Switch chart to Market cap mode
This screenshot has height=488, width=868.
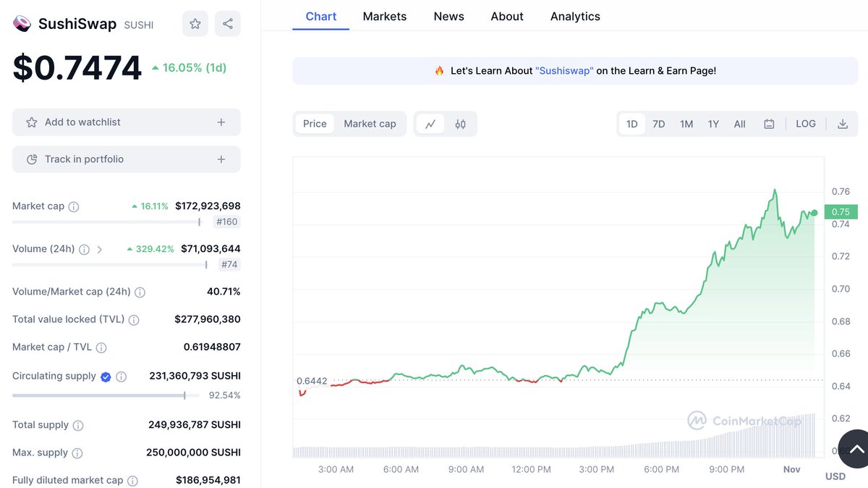370,123
